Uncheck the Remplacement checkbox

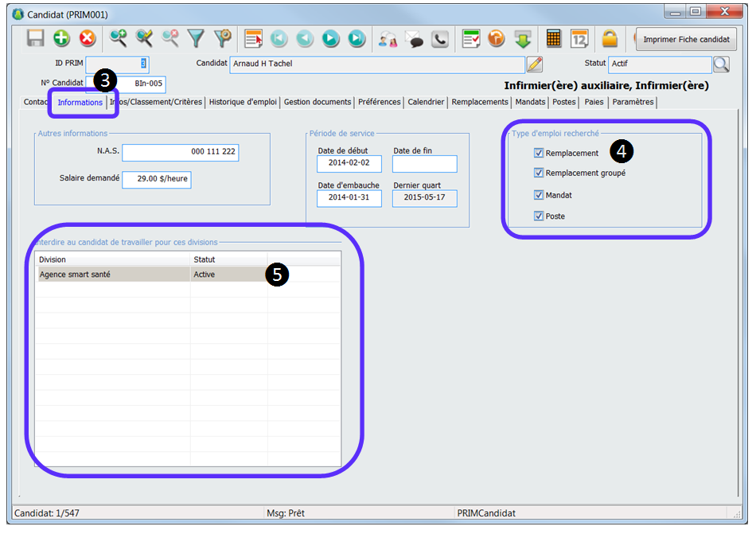tap(540, 153)
